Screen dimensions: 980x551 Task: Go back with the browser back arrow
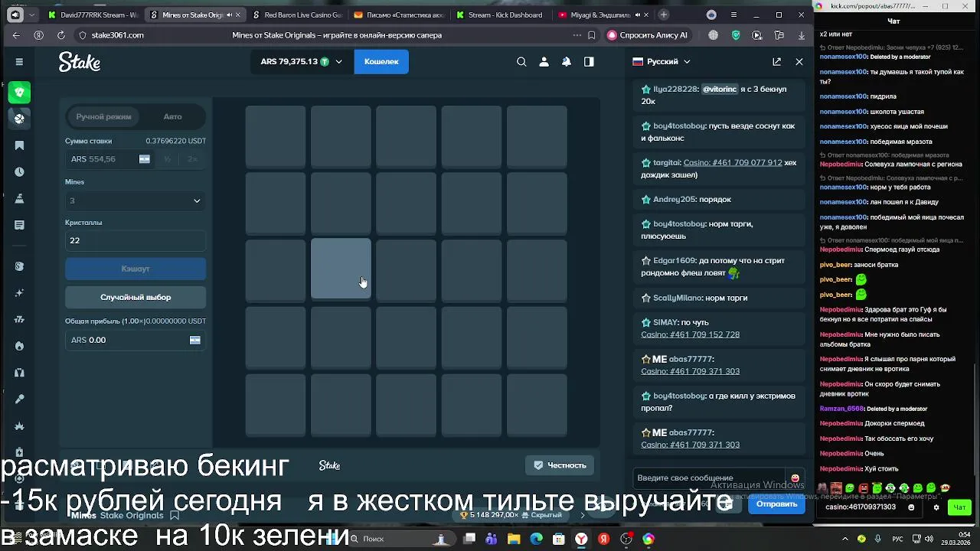coord(17,35)
